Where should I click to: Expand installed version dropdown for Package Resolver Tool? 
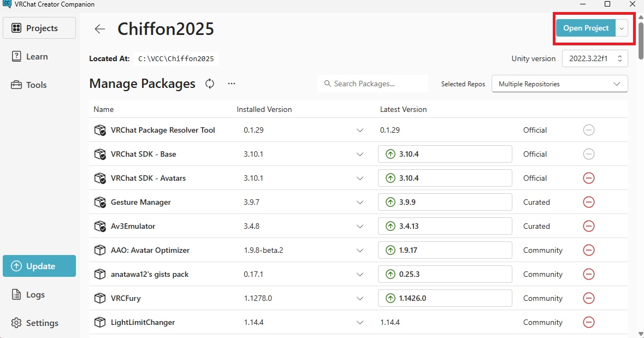pos(360,130)
